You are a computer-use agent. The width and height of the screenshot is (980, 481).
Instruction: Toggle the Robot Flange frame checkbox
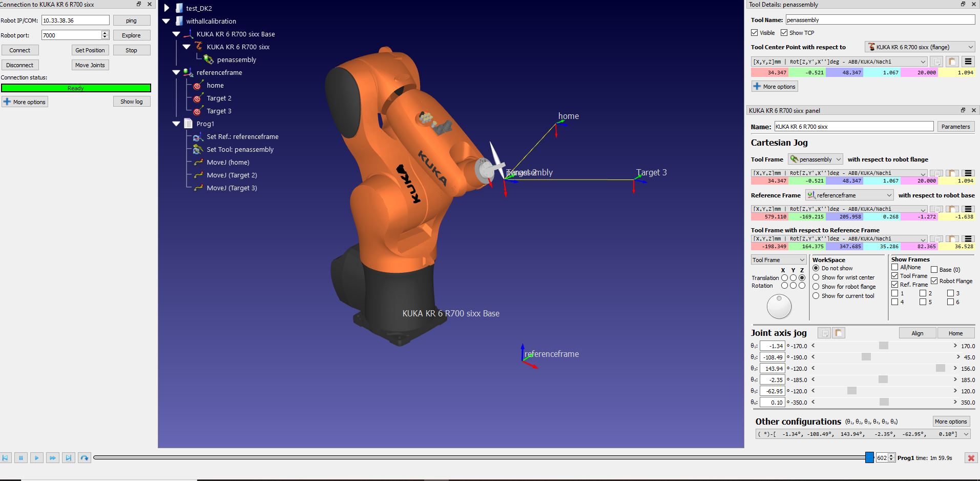(x=934, y=281)
